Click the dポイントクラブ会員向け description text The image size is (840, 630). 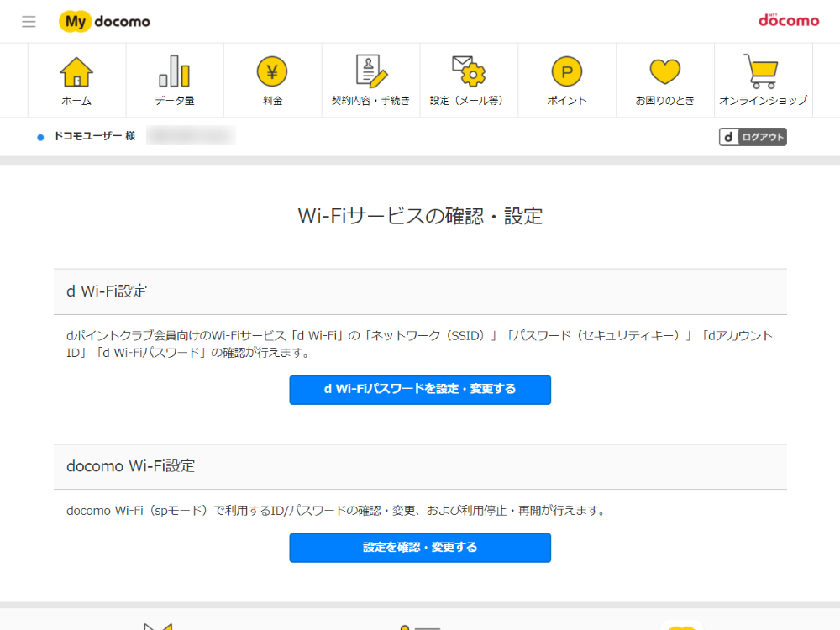(x=419, y=344)
